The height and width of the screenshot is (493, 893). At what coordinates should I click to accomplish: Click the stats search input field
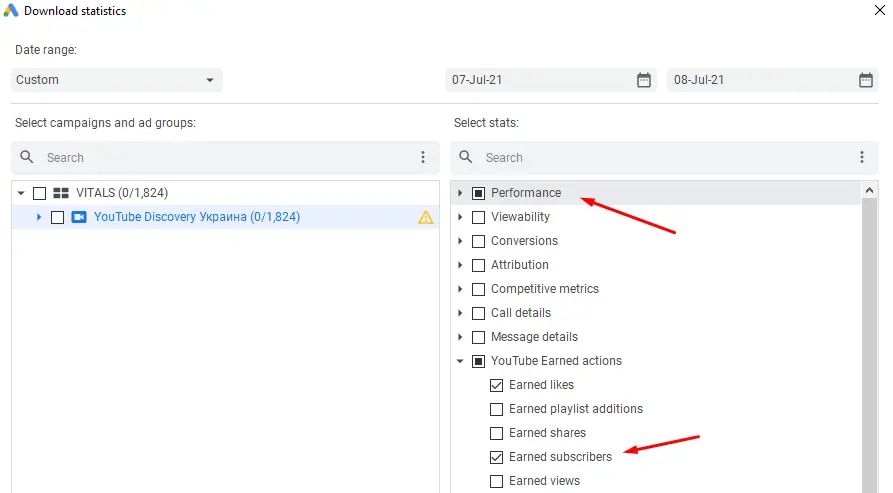click(x=666, y=158)
